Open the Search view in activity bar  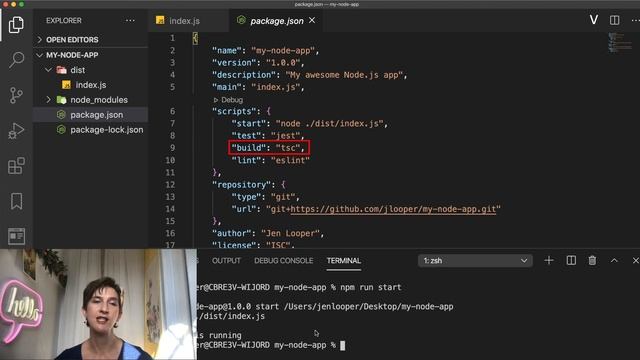coord(16,60)
